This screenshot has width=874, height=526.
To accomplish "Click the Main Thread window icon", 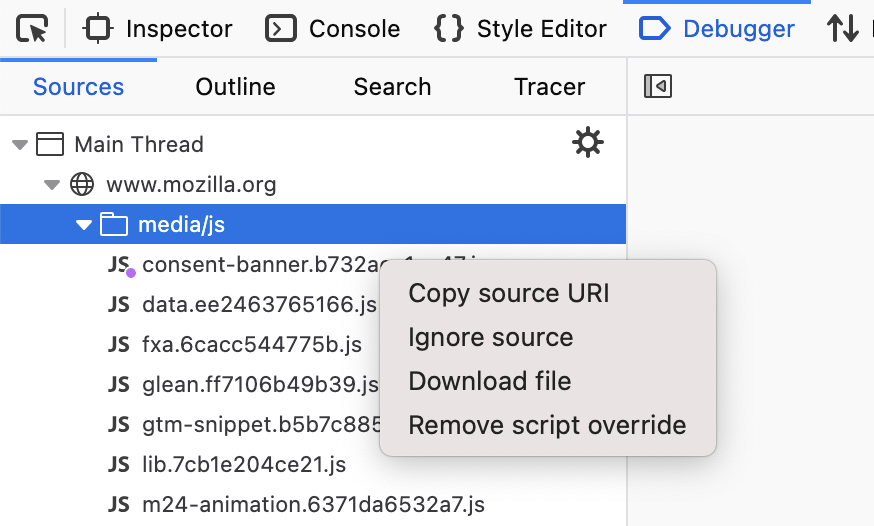I will (50, 144).
